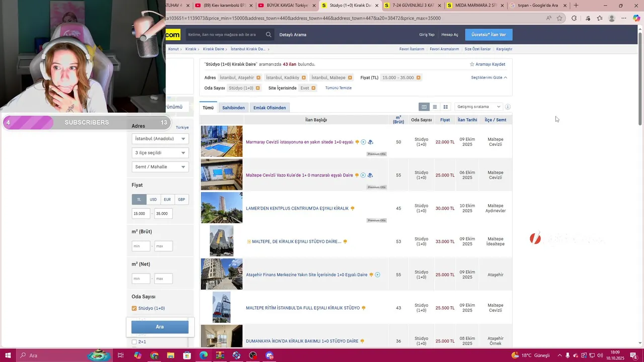This screenshot has width=644, height=362.
Task: Open LAMER'DEN KENTPLUS CENTRIUM listing thumbnail
Action: 221,208
